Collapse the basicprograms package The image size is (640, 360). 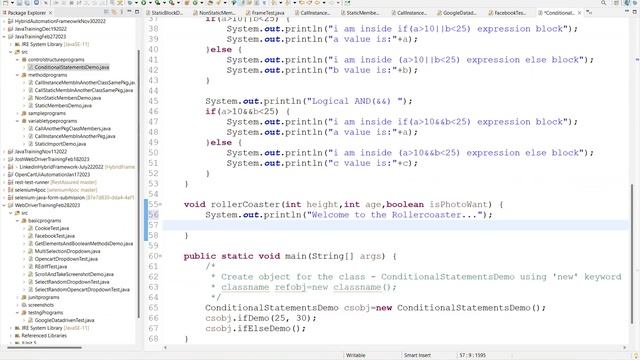(18, 220)
